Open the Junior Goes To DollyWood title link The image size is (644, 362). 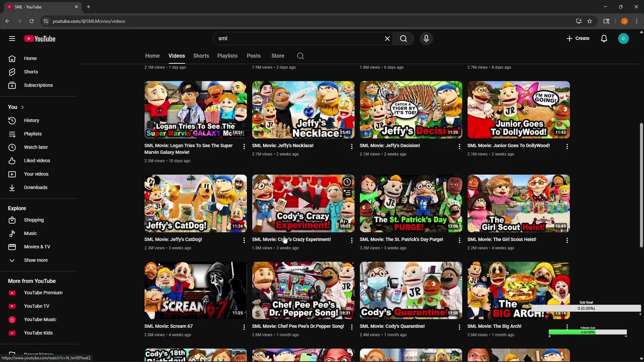tap(508, 146)
